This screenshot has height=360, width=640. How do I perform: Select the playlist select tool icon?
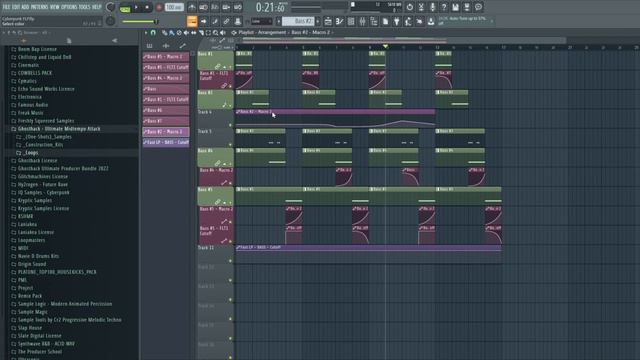(208, 33)
